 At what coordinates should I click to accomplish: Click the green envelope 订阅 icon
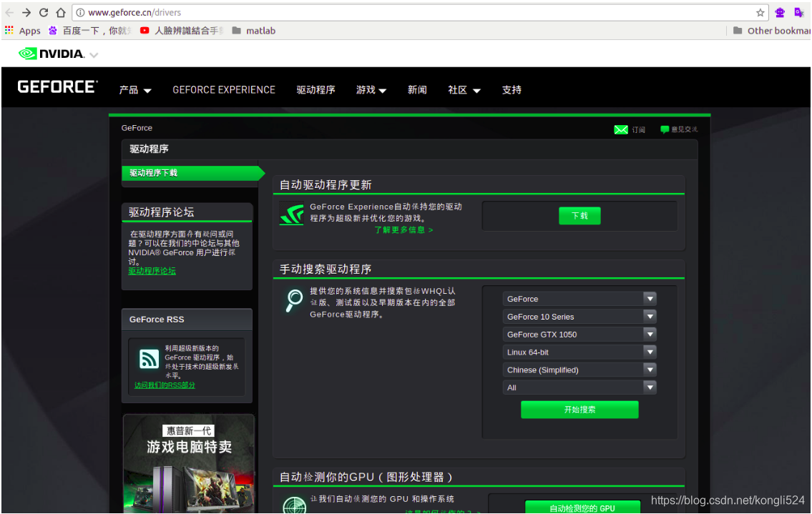pyautogui.click(x=621, y=129)
